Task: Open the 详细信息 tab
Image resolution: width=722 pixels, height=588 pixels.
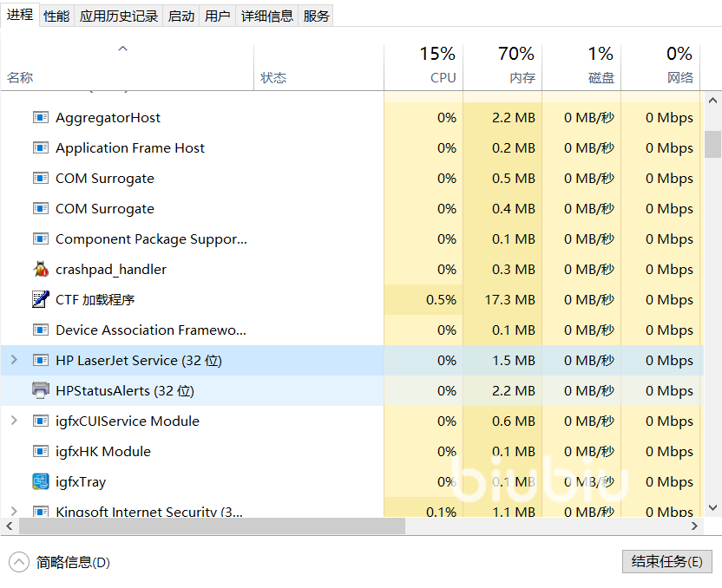Action: pyautogui.click(x=267, y=16)
